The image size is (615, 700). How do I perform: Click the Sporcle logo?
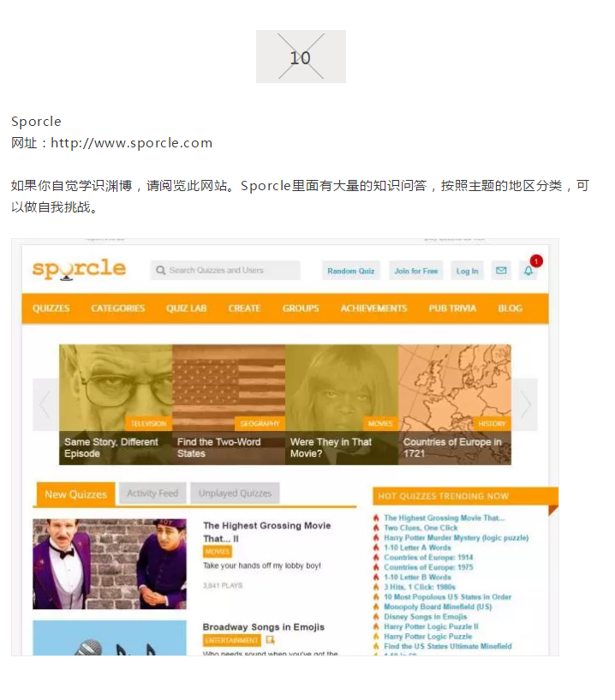click(x=79, y=269)
